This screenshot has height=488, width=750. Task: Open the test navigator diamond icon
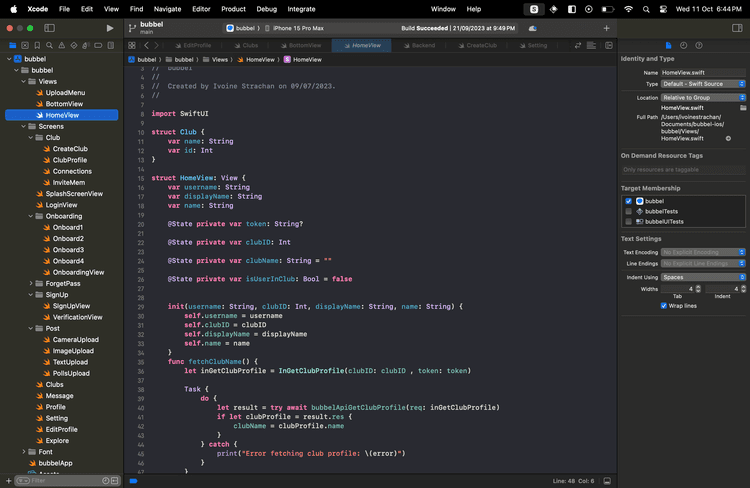point(74,45)
